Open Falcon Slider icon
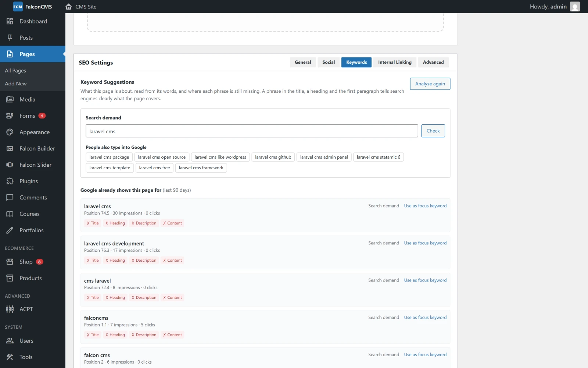This screenshot has width=588, height=368. pos(10,165)
